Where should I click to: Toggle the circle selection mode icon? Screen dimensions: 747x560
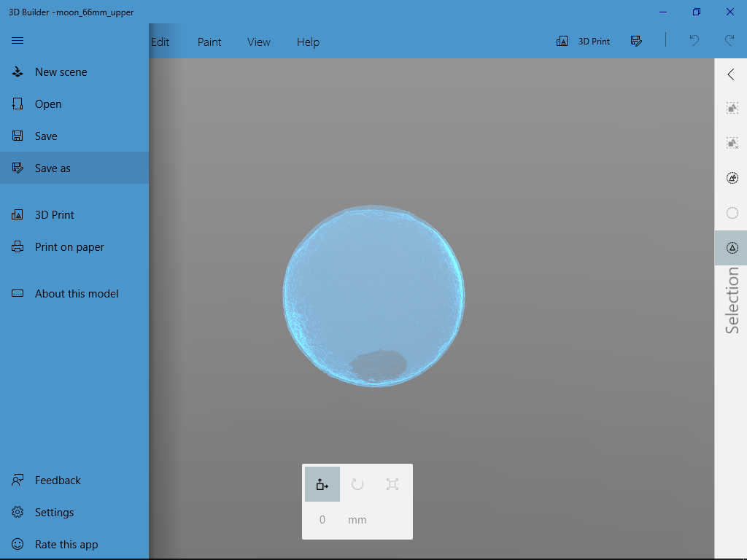pos(732,212)
